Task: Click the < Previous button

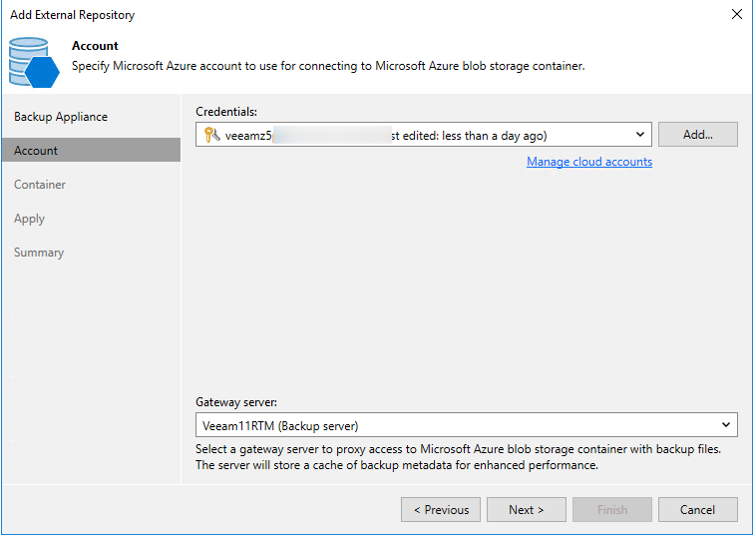Action: tap(440, 510)
